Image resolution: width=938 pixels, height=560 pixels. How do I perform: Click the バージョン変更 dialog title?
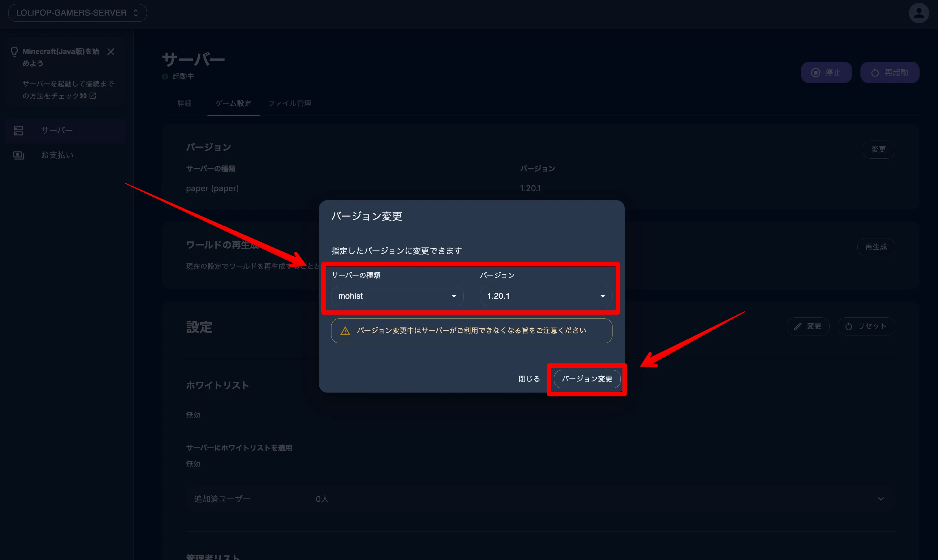coord(367,216)
